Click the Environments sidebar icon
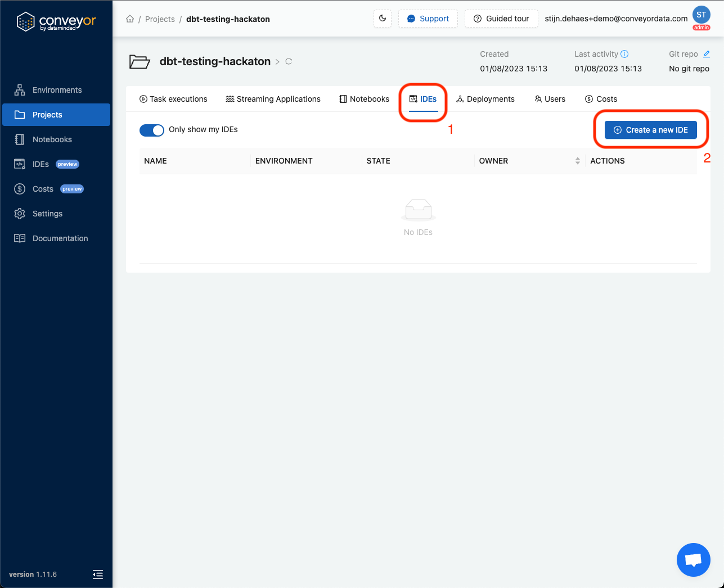The height and width of the screenshot is (588, 724). point(20,90)
